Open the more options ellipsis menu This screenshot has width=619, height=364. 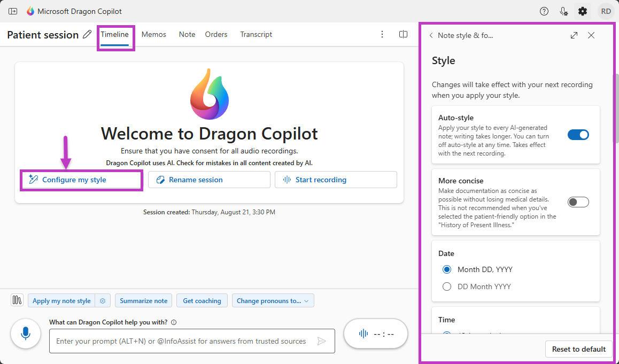coord(382,34)
